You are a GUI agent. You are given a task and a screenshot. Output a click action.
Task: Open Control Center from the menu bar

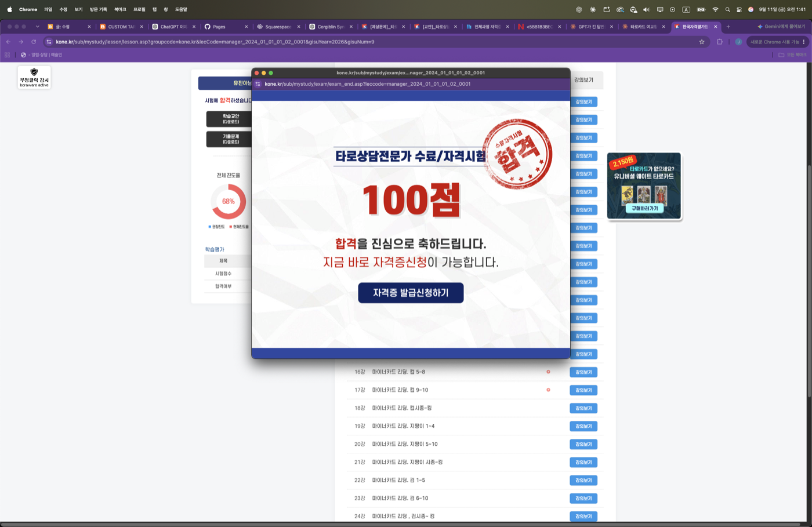[x=739, y=9]
